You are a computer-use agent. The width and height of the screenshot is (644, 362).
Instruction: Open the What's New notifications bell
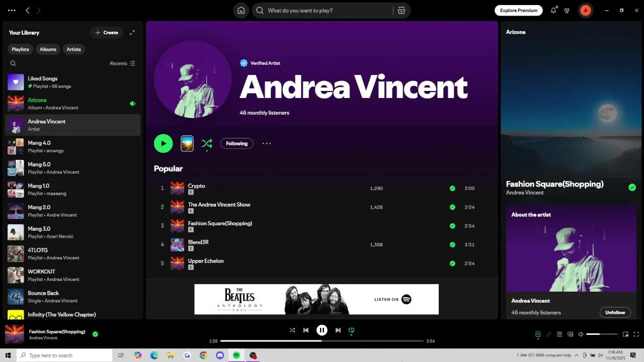[553, 11]
